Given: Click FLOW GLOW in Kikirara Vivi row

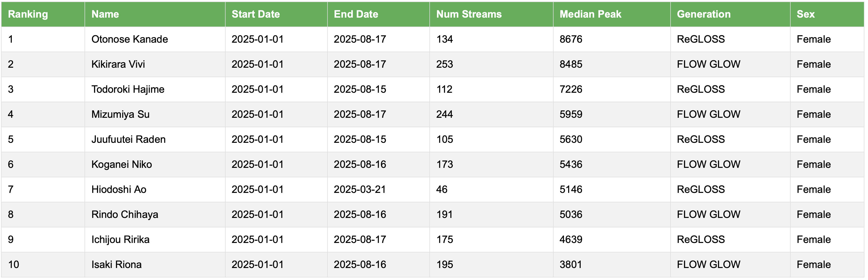Looking at the screenshot, I should pos(708,64).
